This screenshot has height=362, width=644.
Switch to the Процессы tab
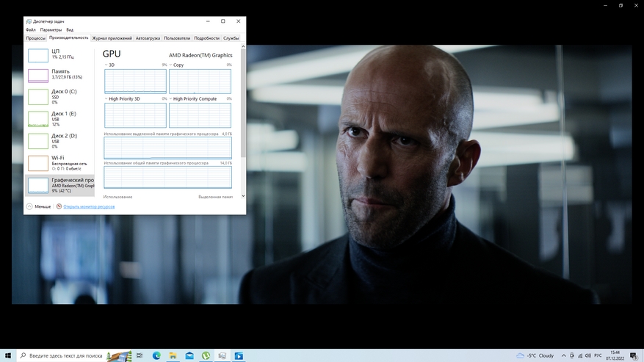(x=36, y=38)
